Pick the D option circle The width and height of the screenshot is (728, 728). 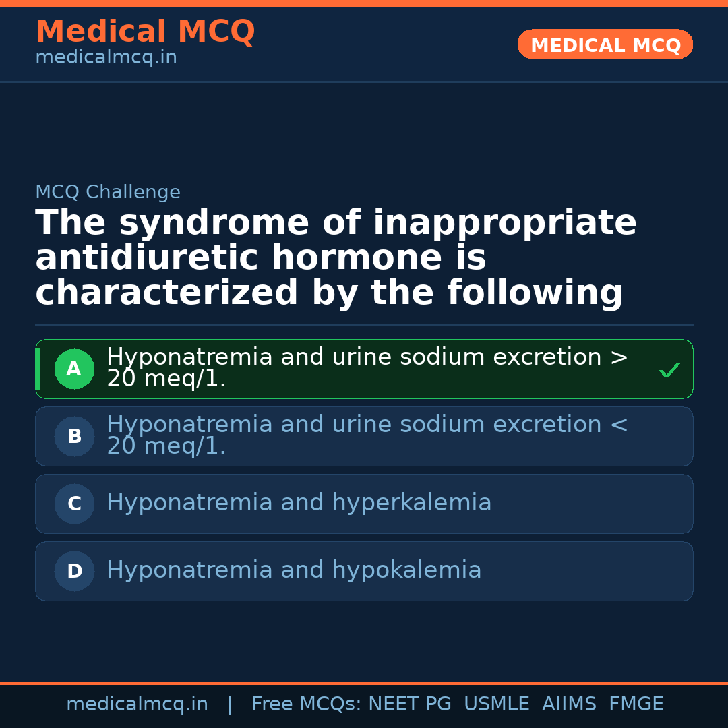pyautogui.click(x=74, y=572)
